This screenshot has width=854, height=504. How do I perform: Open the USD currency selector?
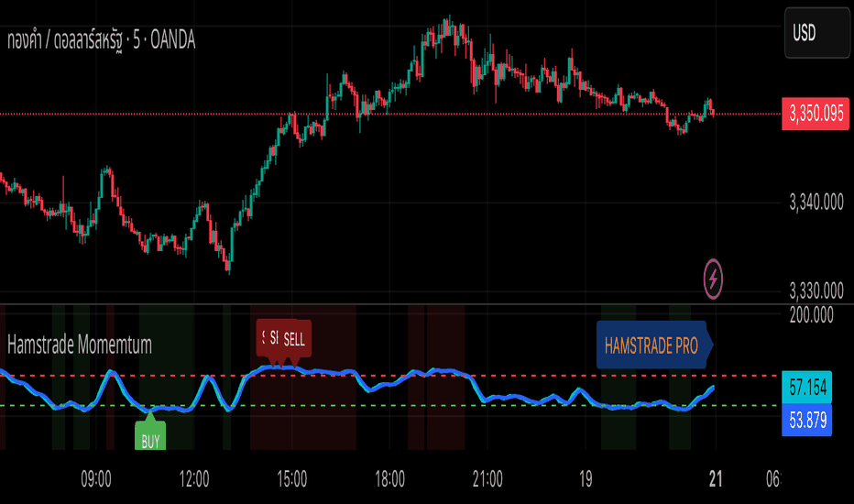point(816,33)
